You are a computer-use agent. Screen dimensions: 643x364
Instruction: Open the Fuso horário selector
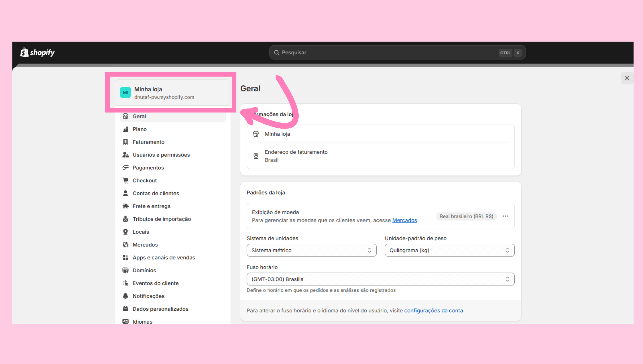[380, 279]
